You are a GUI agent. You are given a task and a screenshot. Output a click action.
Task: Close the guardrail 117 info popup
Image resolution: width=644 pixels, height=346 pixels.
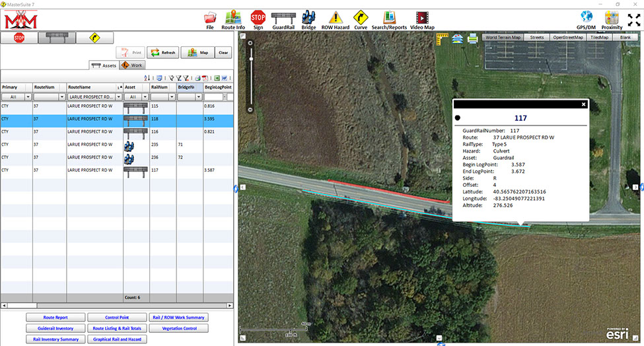pos(583,104)
